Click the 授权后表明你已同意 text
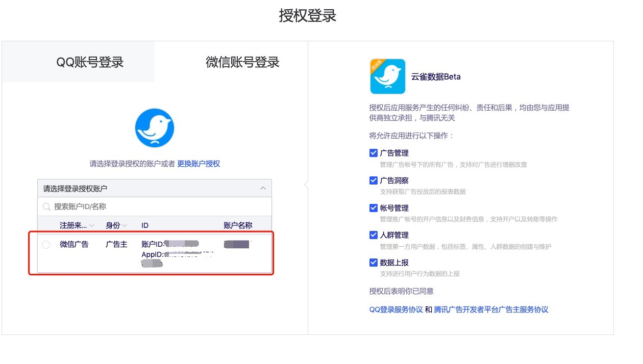The height and width of the screenshot is (364, 643). pyautogui.click(x=402, y=291)
